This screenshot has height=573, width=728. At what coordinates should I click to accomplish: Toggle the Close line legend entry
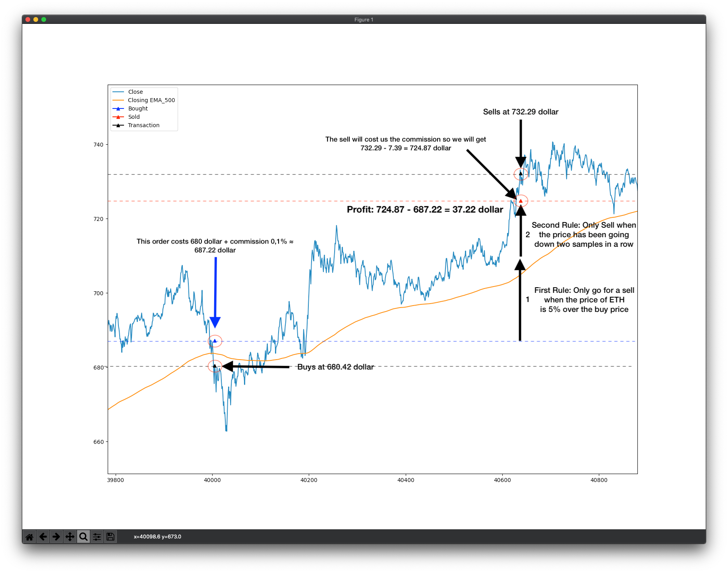(135, 91)
